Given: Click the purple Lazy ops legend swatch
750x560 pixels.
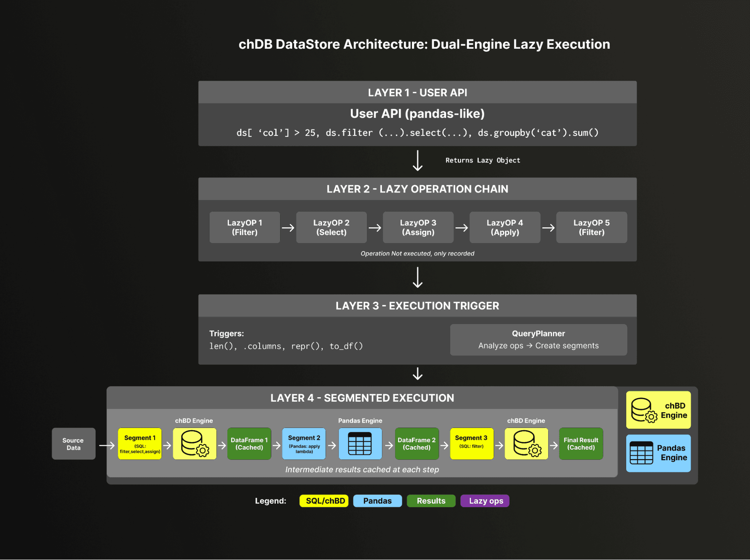Looking at the screenshot, I should tap(485, 501).
